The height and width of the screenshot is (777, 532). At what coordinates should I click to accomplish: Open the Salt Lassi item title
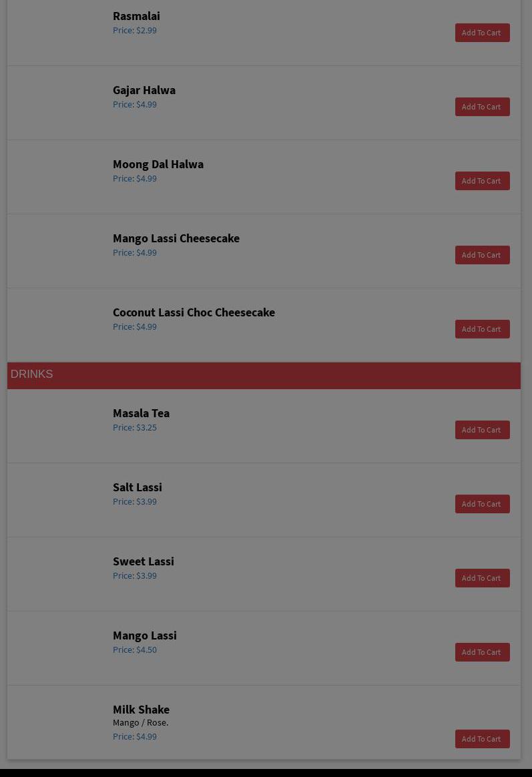[138, 487]
